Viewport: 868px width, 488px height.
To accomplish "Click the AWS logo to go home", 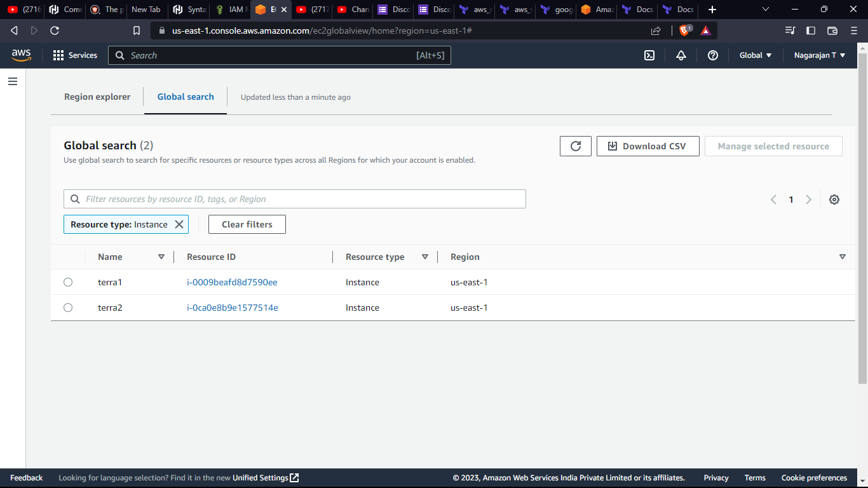I will [21, 55].
